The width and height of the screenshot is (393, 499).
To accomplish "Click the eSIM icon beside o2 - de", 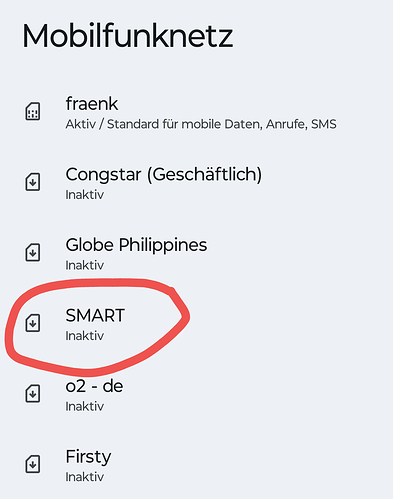I will 33,394.
